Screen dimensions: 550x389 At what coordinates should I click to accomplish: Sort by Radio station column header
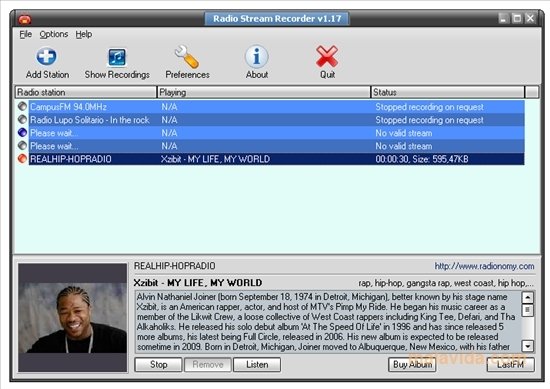(x=86, y=92)
